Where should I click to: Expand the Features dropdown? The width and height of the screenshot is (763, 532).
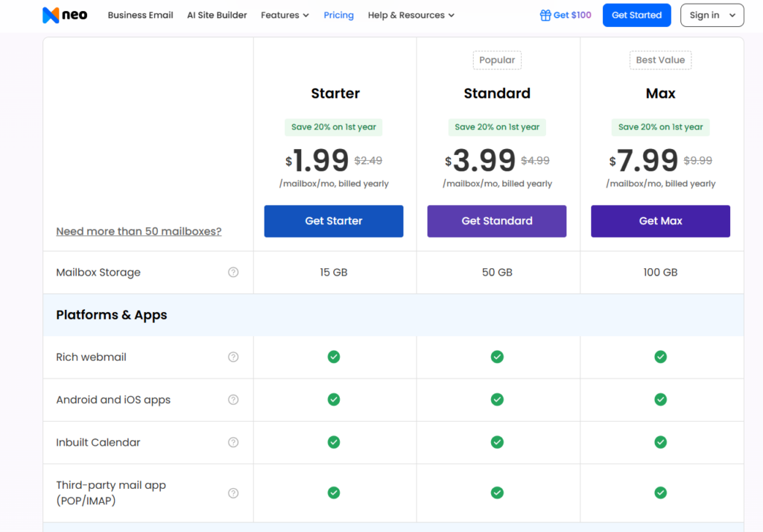tap(285, 14)
